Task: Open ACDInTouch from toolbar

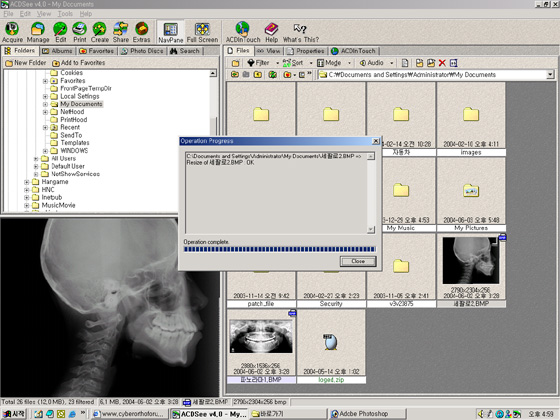Action: (x=243, y=32)
